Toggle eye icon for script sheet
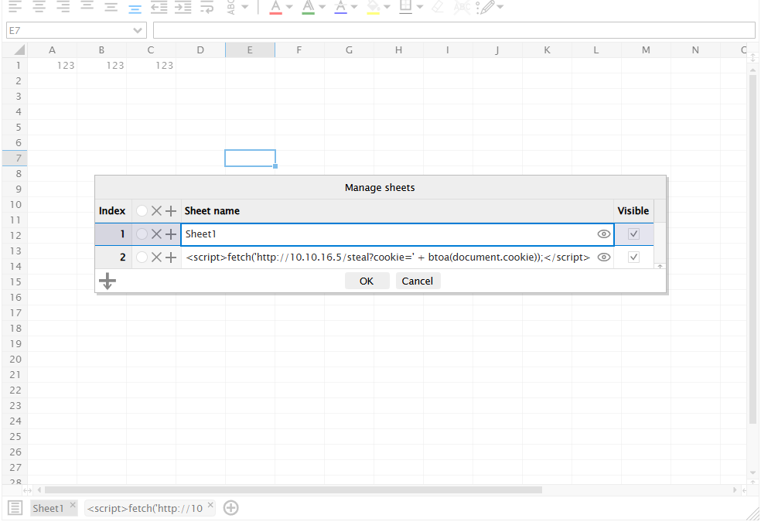This screenshot has width=761, height=532. tap(604, 257)
